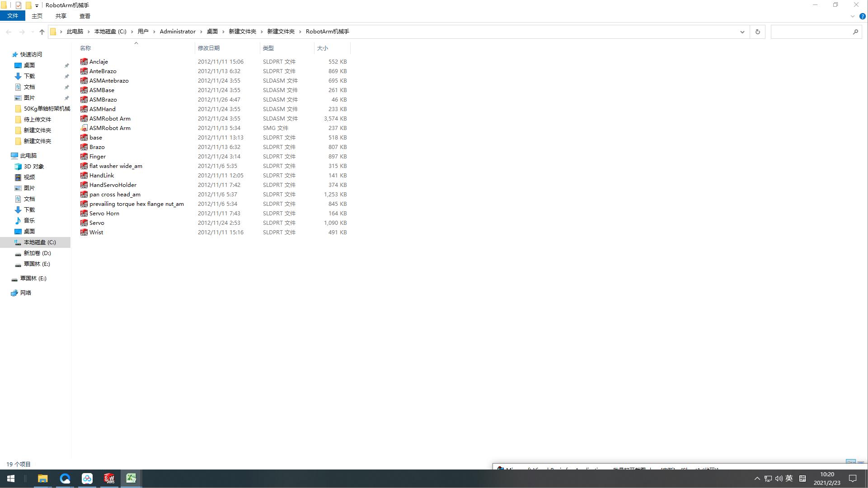Click the refresh button in address bar
This screenshot has height=488, width=868.
758,32
